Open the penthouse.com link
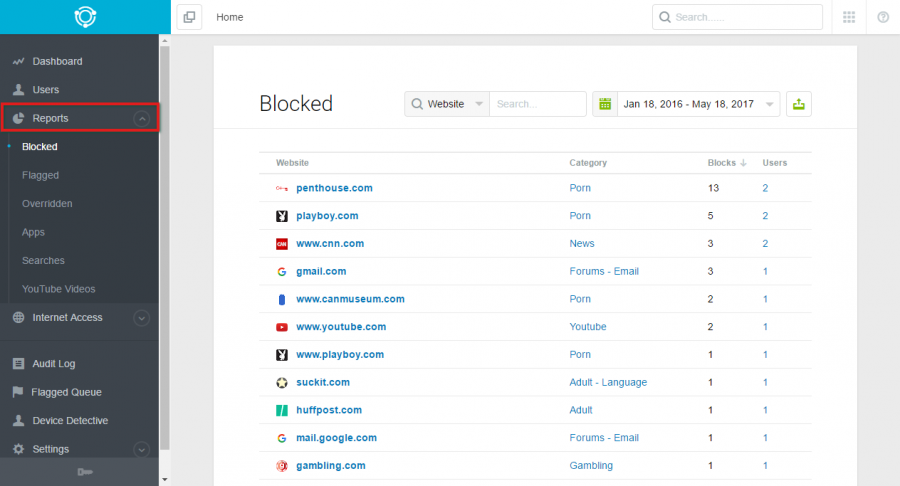This screenshot has height=486, width=900. (334, 188)
